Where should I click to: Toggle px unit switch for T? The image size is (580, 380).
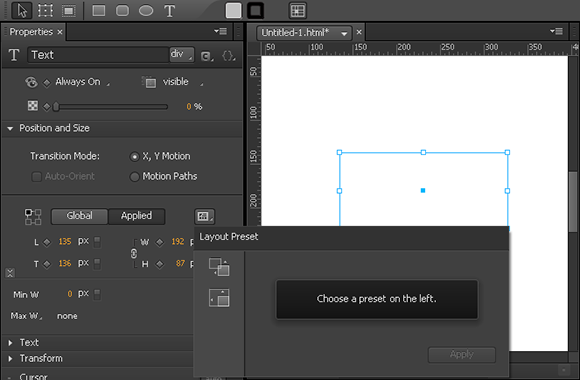click(97, 264)
